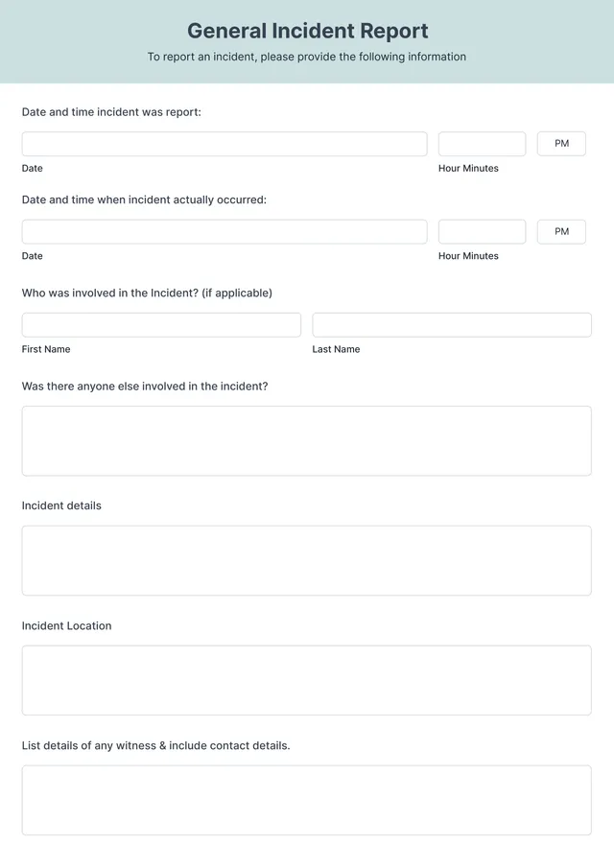This screenshot has height=868, width=614.
Task: Click the anyone else involved text area
Action: click(x=307, y=440)
